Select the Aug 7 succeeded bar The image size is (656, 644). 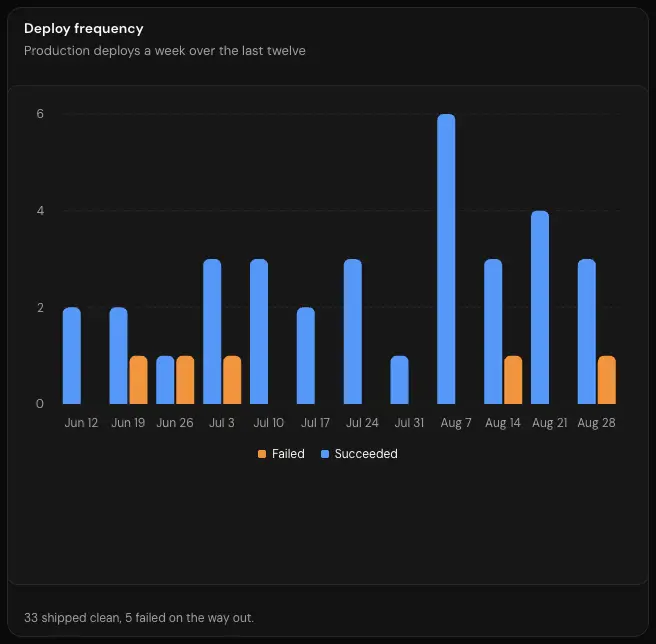446,259
